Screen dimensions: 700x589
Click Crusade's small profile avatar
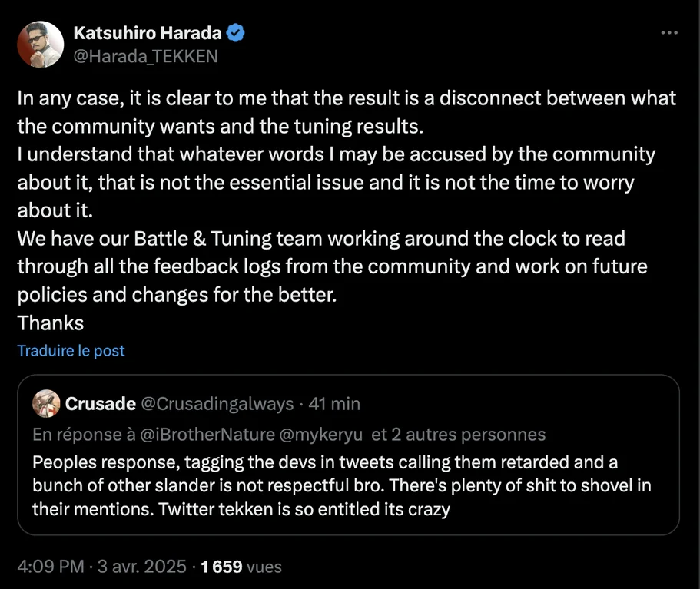46,403
